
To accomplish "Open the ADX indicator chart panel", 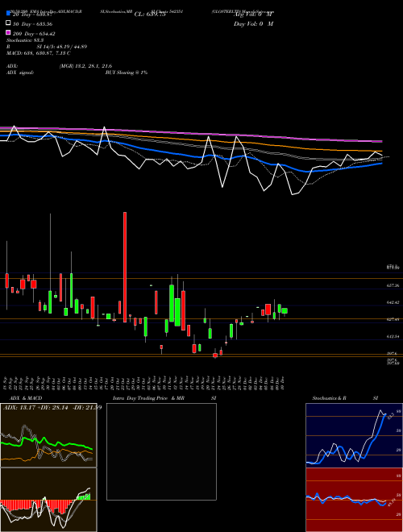I will point(48,435).
